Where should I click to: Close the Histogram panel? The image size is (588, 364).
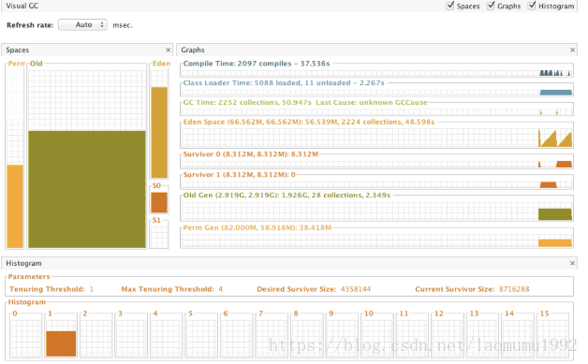572,263
